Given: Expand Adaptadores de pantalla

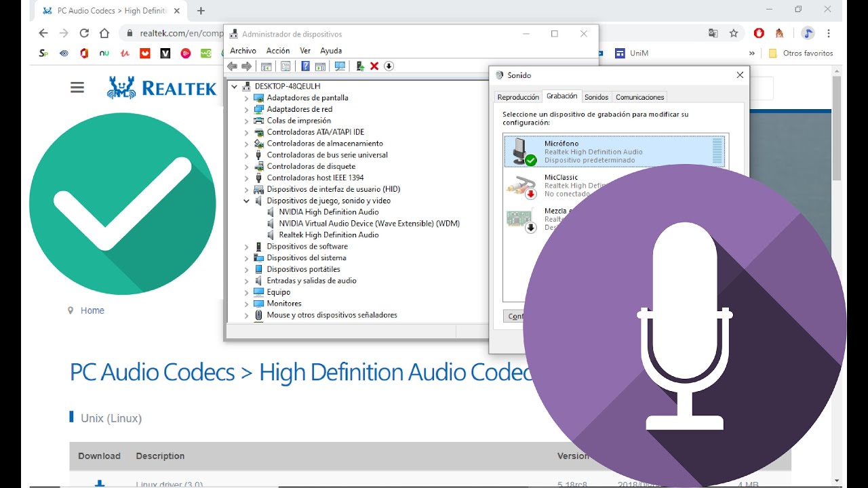Looking at the screenshot, I should coord(246,98).
